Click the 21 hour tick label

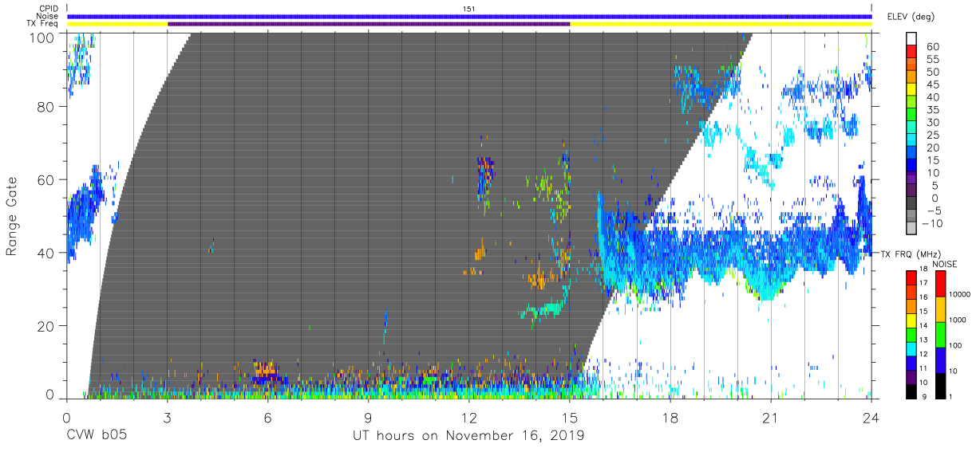click(x=771, y=416)
